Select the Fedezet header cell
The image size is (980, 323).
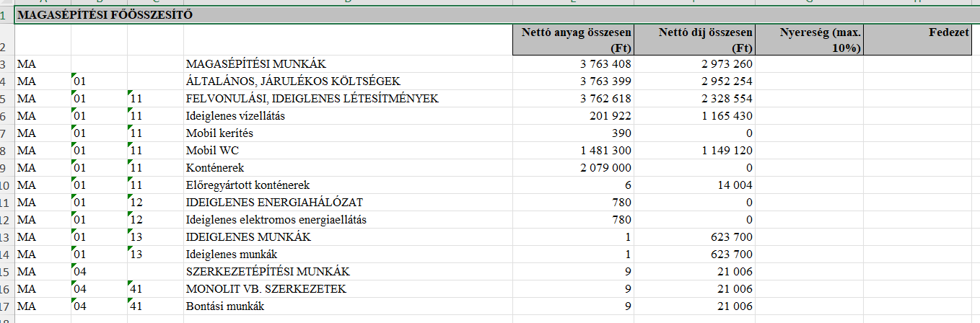(x=921, y=40)
